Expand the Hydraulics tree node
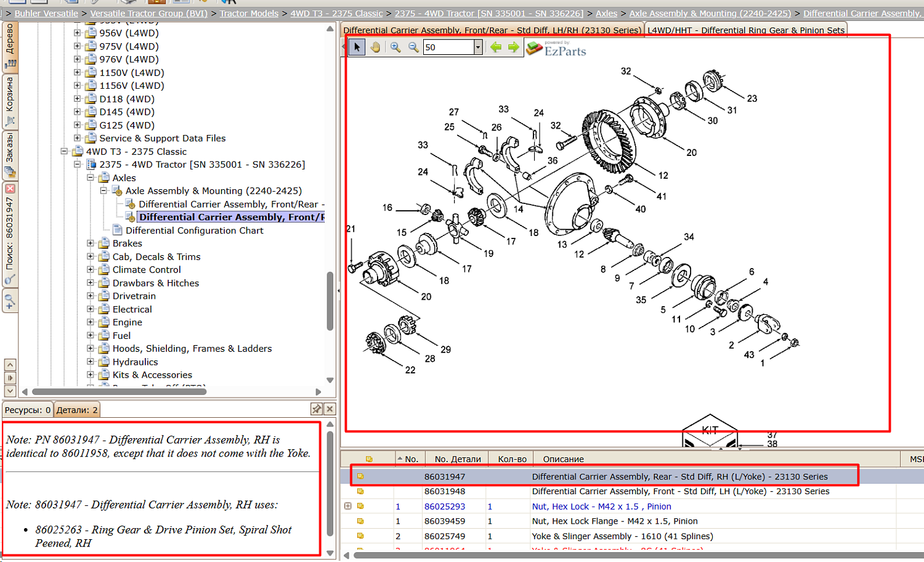 click(x=90, y=362)
